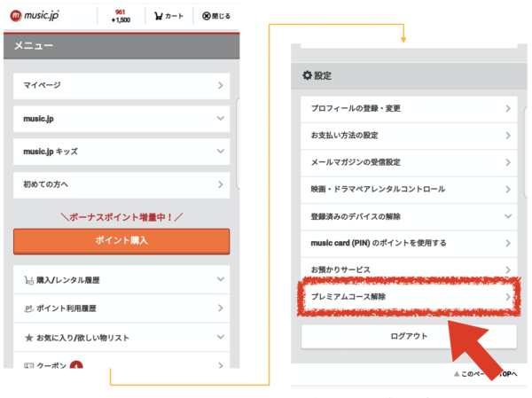The image size is (532, 398).
Task: Open 初めての方へ
Action: [x=121, y=184]
